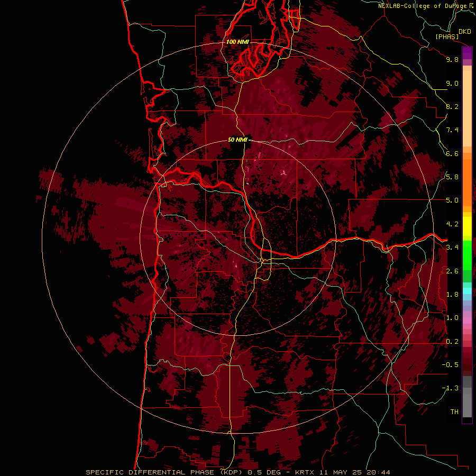
Task: Select the 6.6 scale value
Action: point(452,153)
